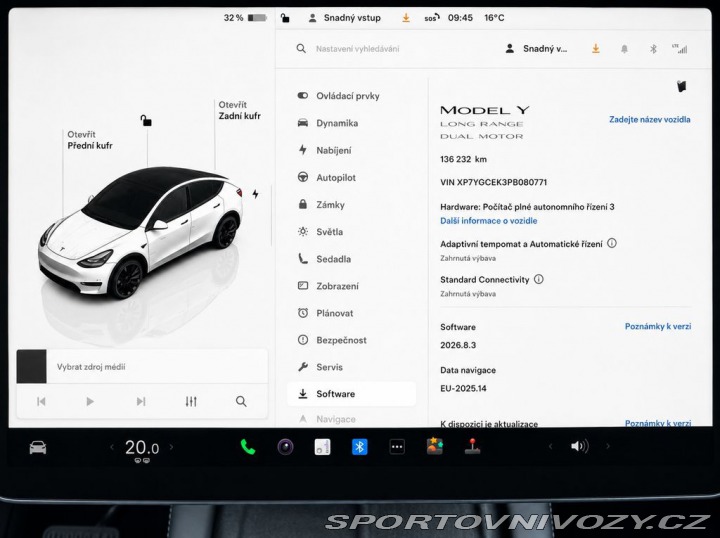Tap the volume speaker icon
The width and height of the screenshot is (720, 538).
pos(579,446)
